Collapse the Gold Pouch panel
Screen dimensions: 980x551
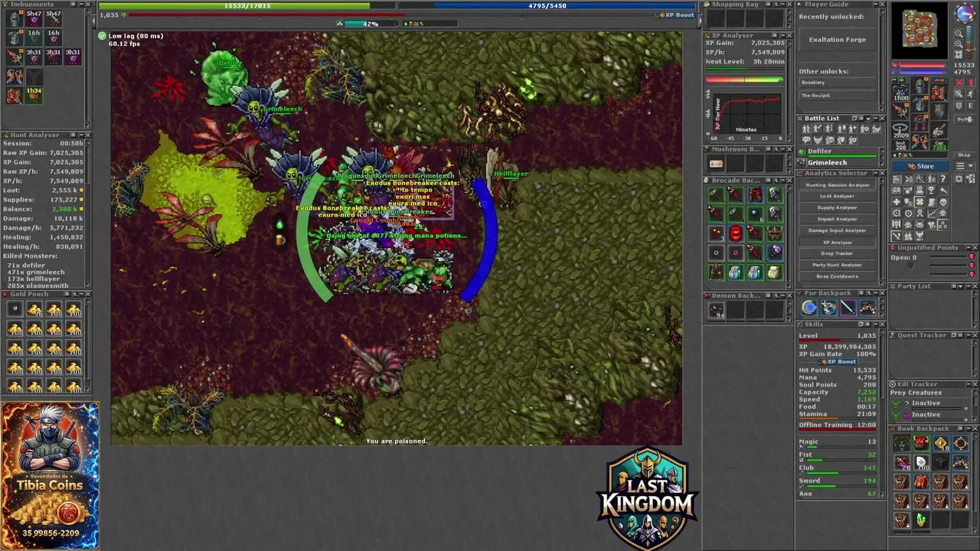(81, 294)
